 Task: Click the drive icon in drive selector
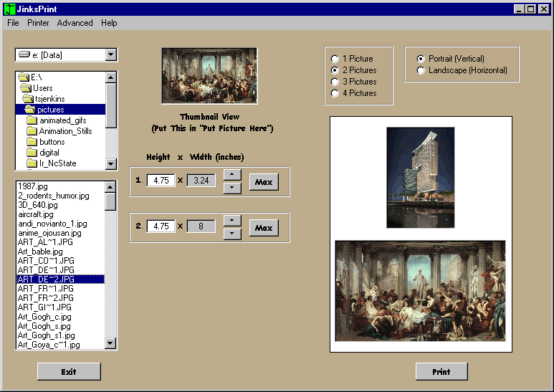tap(24, 54)
